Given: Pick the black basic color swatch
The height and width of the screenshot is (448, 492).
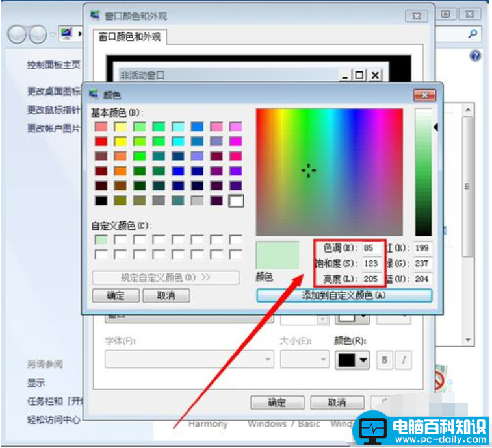Looking at the screenshot, I should click(101, 201).
